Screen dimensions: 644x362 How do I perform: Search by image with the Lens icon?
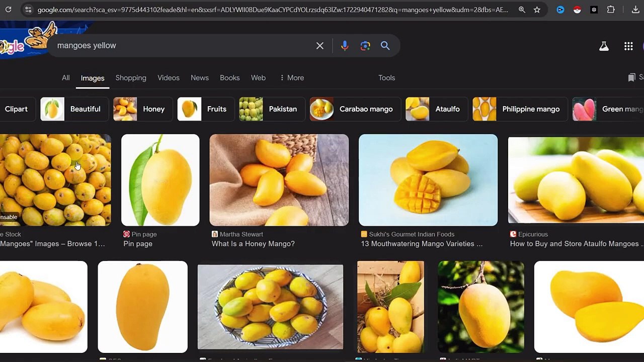(365, 46)
